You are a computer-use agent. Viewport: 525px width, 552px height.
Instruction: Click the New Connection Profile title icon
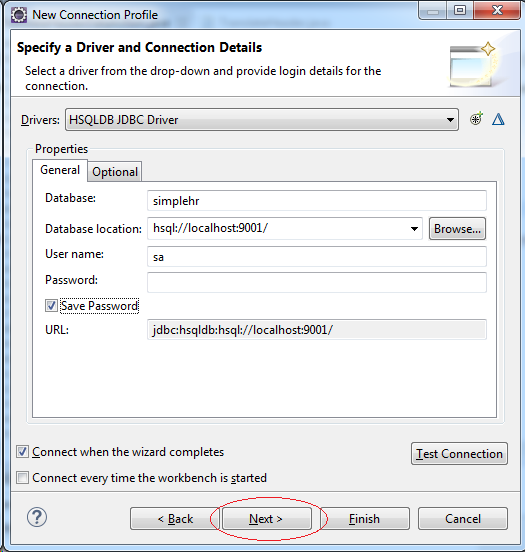pyautogui.click(x=19, y=15)
